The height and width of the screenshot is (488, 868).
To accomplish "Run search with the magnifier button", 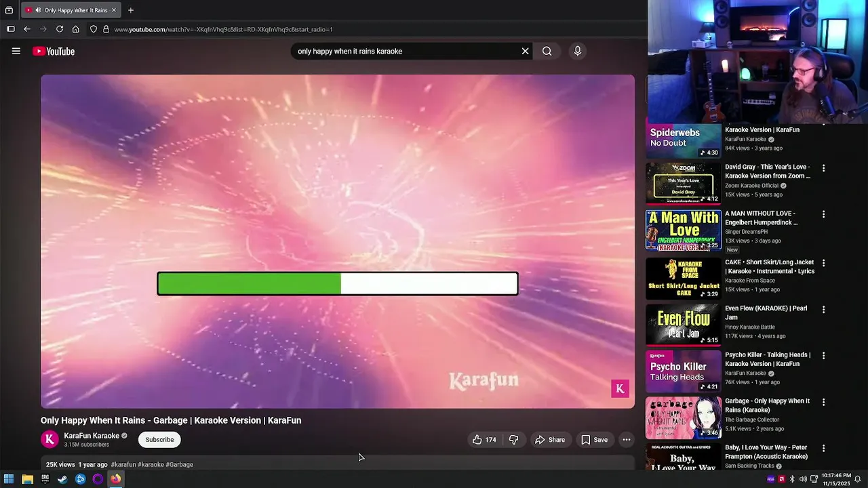I will click(547, 51).
